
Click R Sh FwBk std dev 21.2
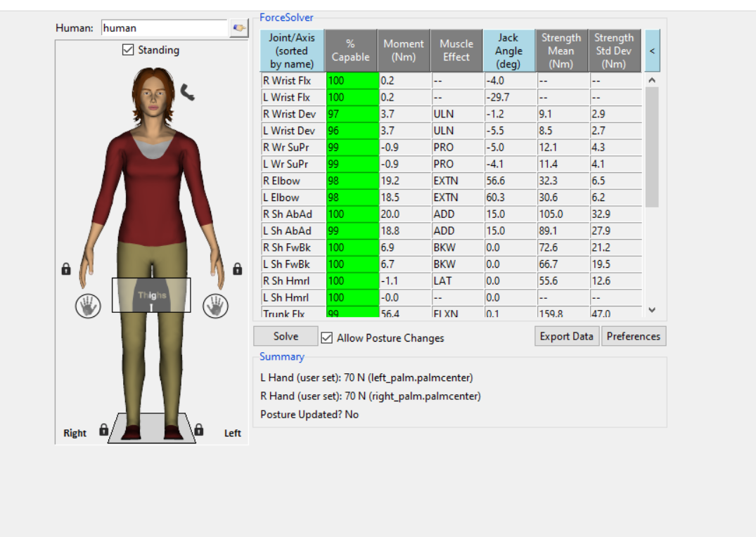616,248
